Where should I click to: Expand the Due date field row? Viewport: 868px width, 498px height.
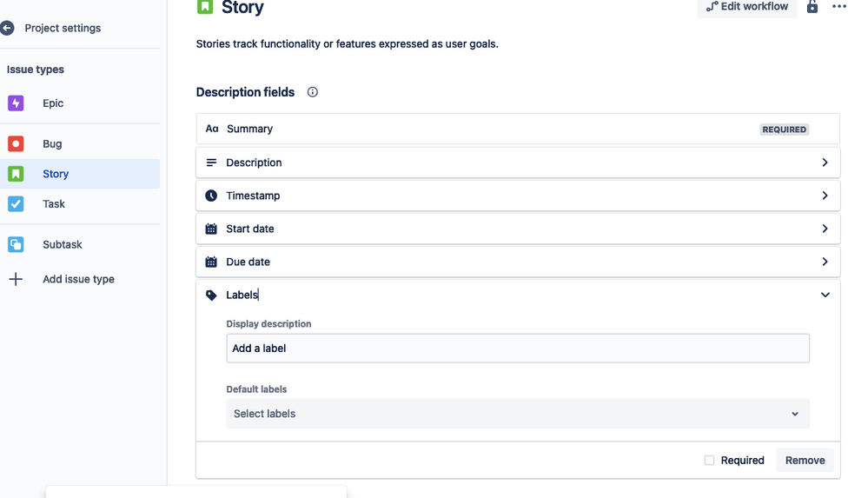518,262
